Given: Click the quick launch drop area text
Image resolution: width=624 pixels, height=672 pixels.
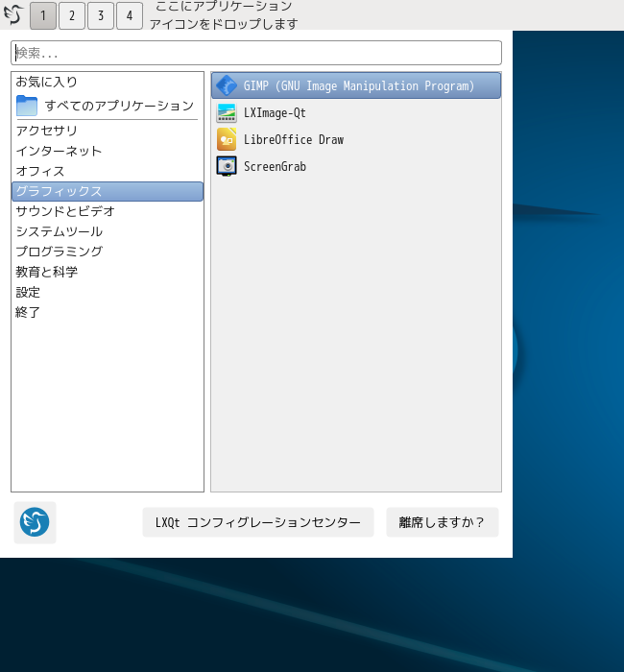Looking at the screenshot, I should point(224,15).
